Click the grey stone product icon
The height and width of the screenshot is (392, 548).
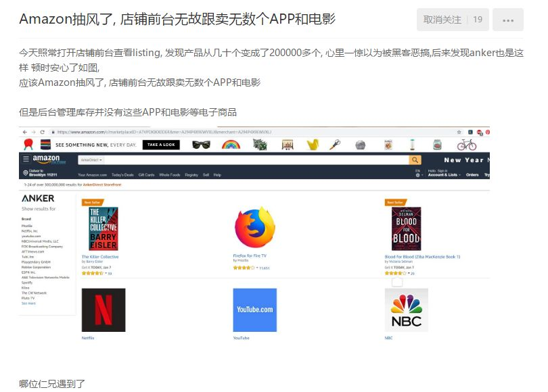coord(361,145)
